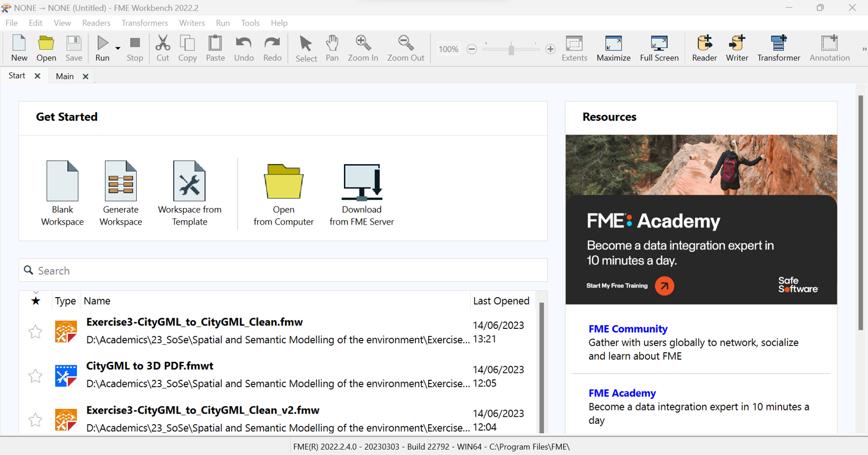Choose Workspace from Template
868x455 pixels.
190,194
